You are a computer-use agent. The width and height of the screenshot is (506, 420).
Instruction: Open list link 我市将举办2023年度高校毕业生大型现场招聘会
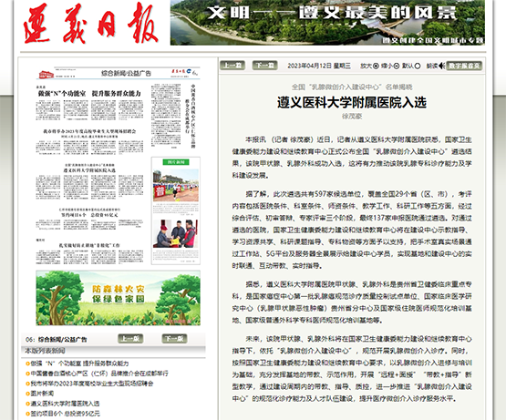tap(92, 384)
